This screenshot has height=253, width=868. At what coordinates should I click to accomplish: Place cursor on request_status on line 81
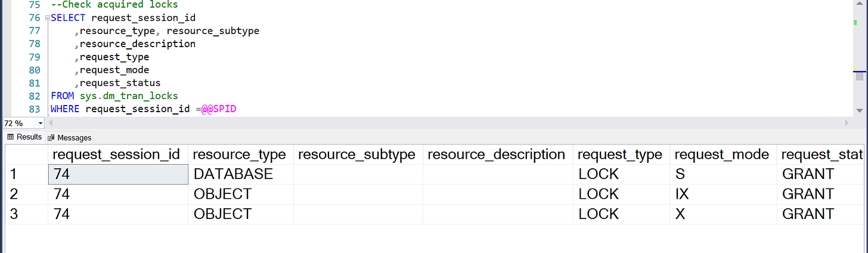(x=120, y=83)
